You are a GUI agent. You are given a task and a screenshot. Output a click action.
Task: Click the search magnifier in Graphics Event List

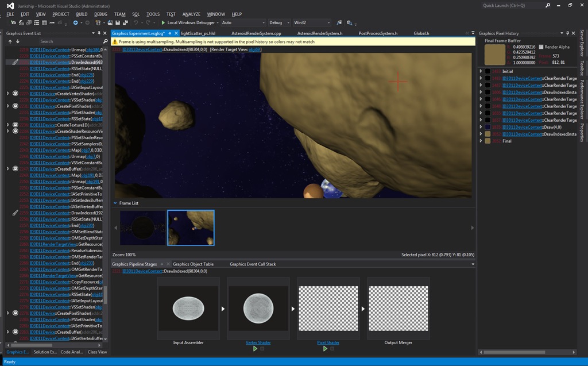pyautogui.click(x=105, y=41)
